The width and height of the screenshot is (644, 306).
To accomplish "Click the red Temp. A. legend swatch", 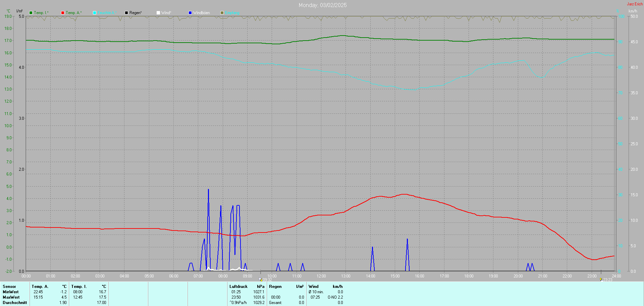I will coord(63,13).
